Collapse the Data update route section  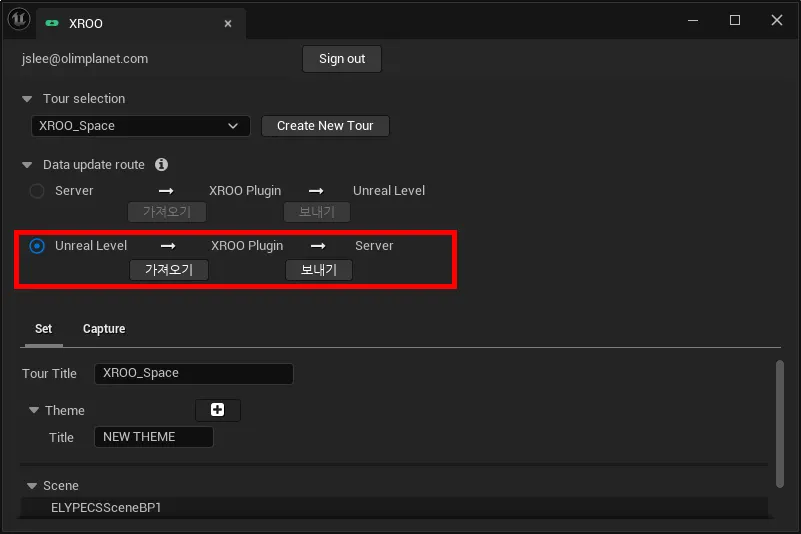coord(27,165)
